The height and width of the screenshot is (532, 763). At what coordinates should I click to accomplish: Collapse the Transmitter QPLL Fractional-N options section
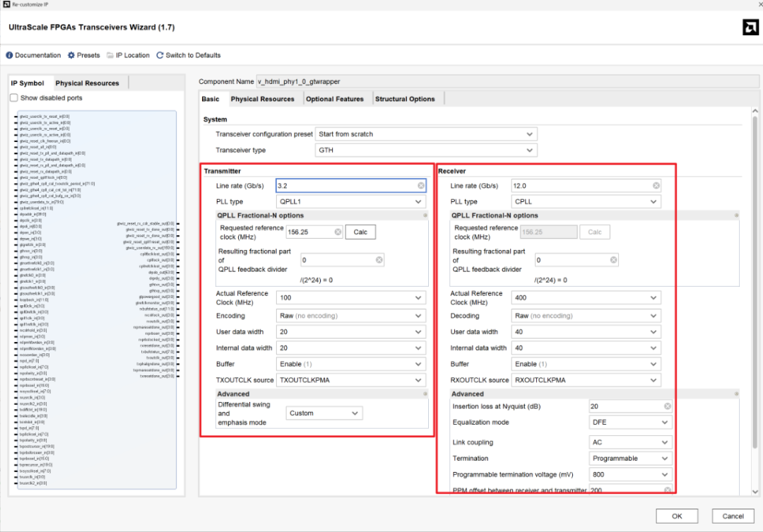pos(425,215)
